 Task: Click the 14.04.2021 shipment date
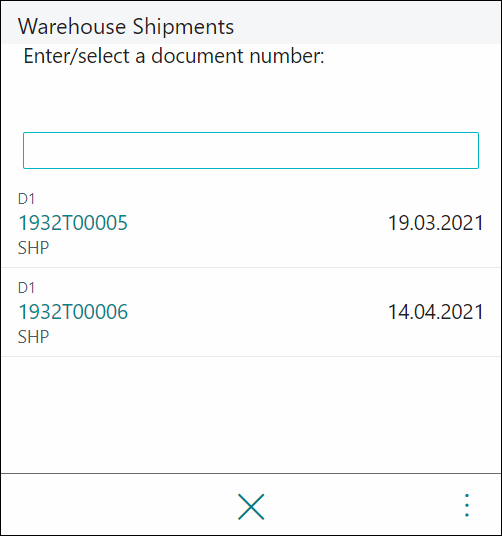(436, 312)
